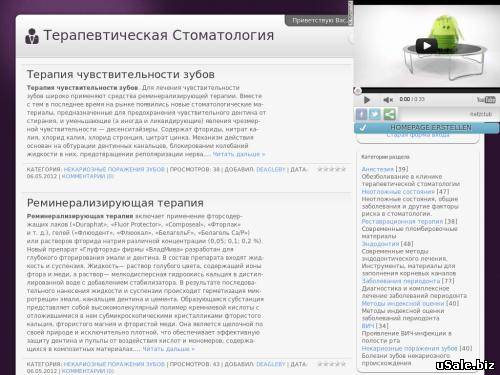Rate first article with star rating
500x375 pixels.
331,169
